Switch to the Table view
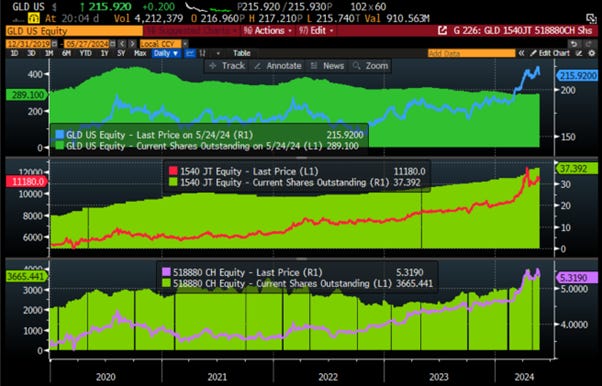The height and width of the screenshot is (386, 602). (241, 53)
